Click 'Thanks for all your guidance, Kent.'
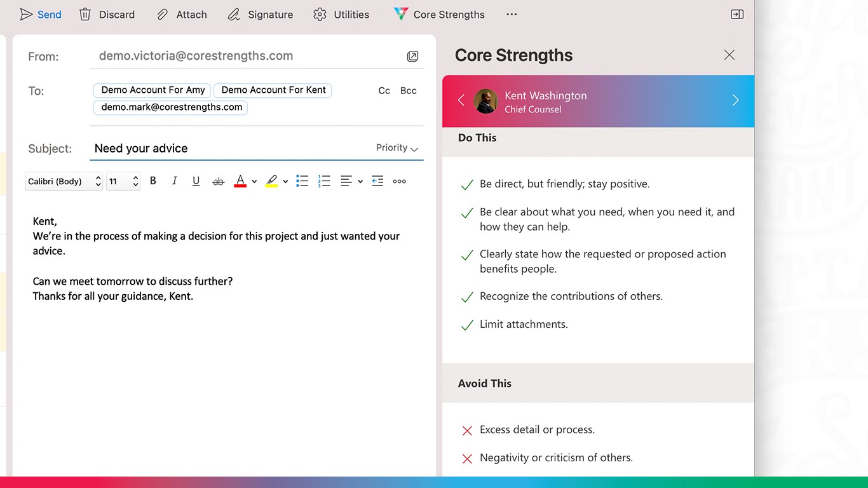This screenshot has height=488, width=868. point(113,296)
